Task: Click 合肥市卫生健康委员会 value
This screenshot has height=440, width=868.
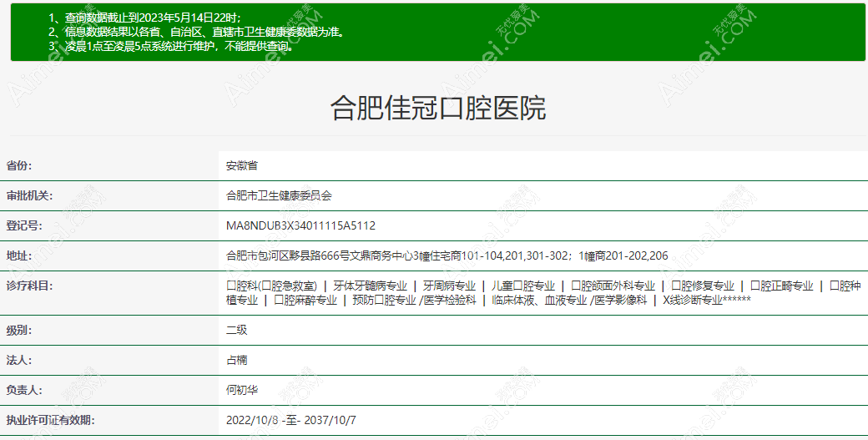Action: point(279,195)
